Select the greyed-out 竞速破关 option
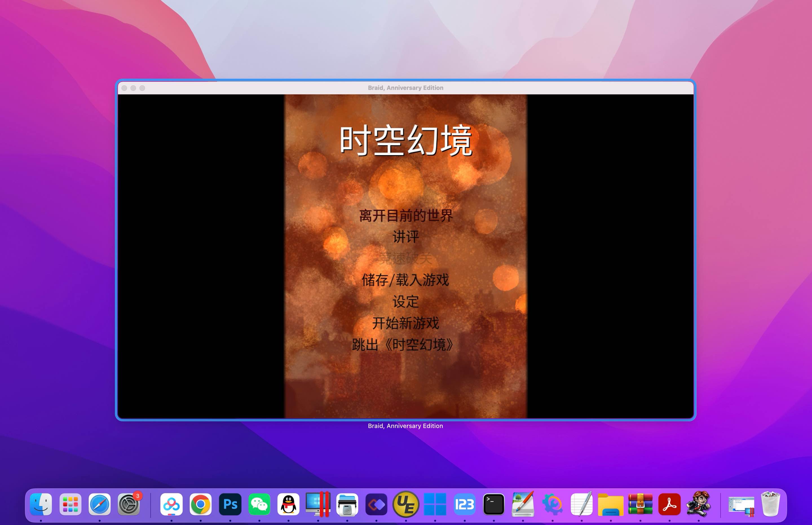This screenshot has height=525, width=812. (x=406, y=258)
